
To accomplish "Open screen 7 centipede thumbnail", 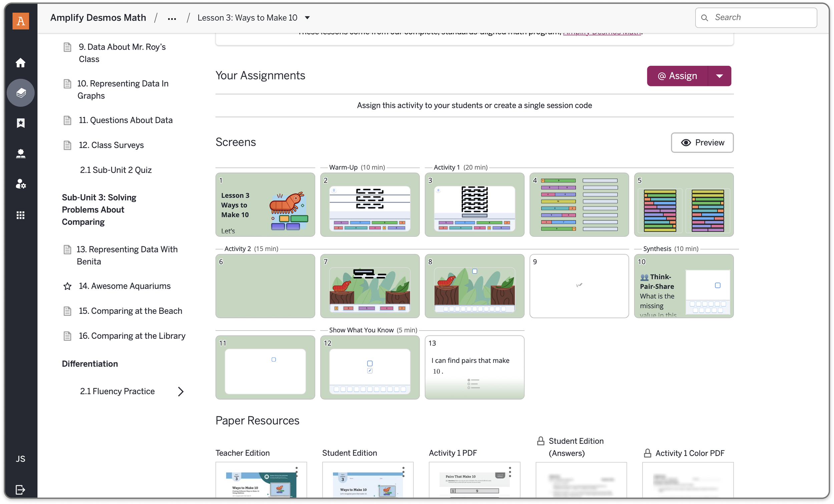I will tap(370, 286).
